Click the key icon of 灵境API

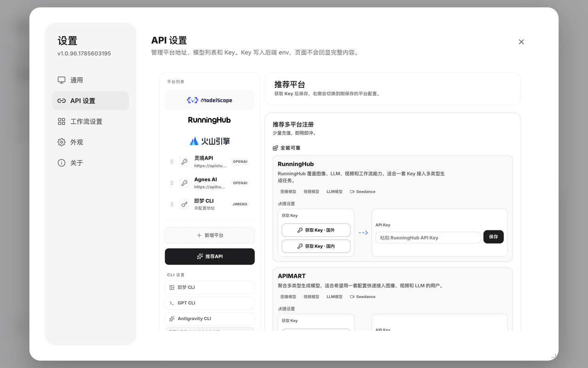[x=184, y=162]
